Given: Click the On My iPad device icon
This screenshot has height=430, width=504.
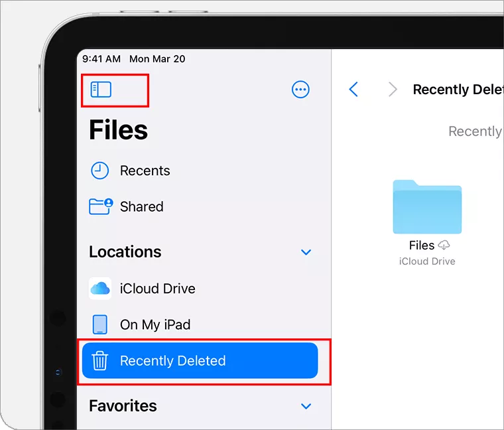Looking at the screenshot, I should click(99, 324).
